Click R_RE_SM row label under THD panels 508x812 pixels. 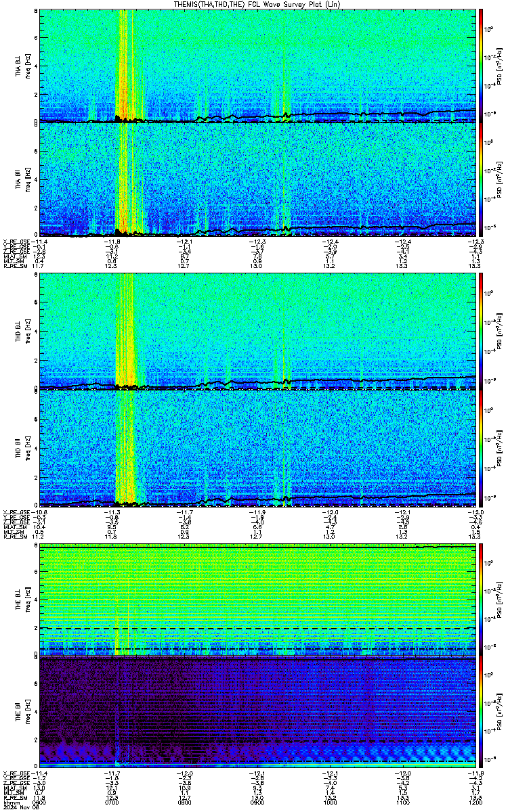point(14,535)
